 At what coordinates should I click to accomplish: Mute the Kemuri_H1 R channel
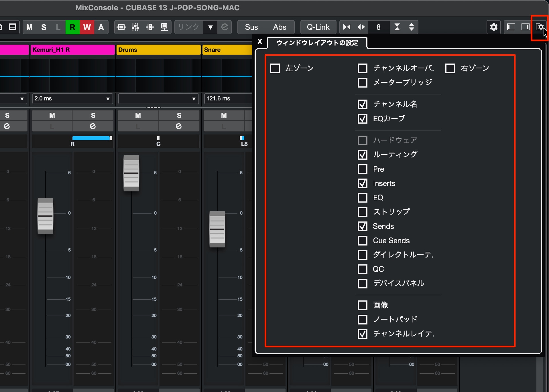[x=52, y=115]
